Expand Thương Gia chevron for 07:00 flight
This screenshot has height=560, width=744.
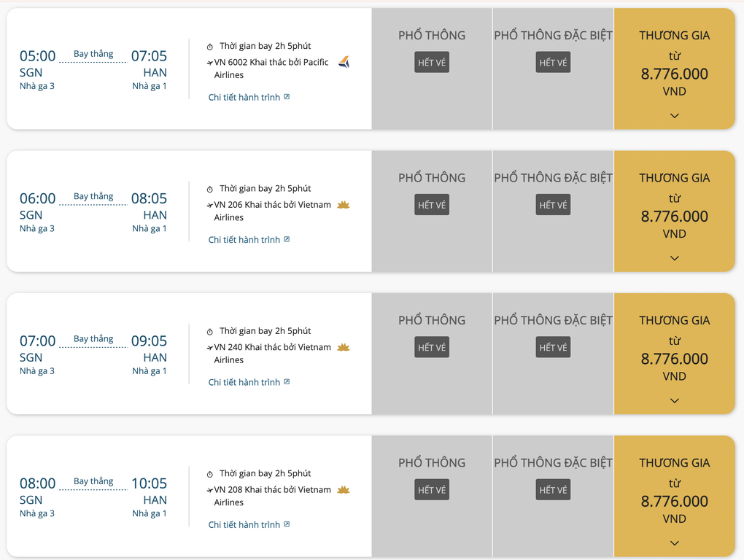click(x=674, y=400)
